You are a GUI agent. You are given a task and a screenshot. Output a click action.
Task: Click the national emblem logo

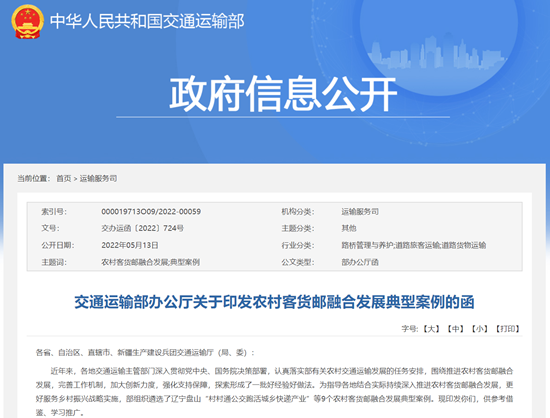click(27, 21)
